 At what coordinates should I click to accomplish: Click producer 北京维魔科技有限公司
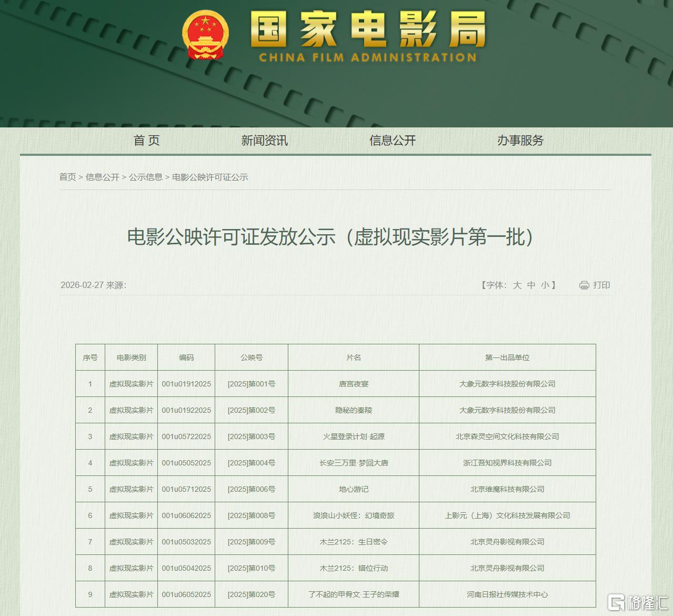coord(507,489)
